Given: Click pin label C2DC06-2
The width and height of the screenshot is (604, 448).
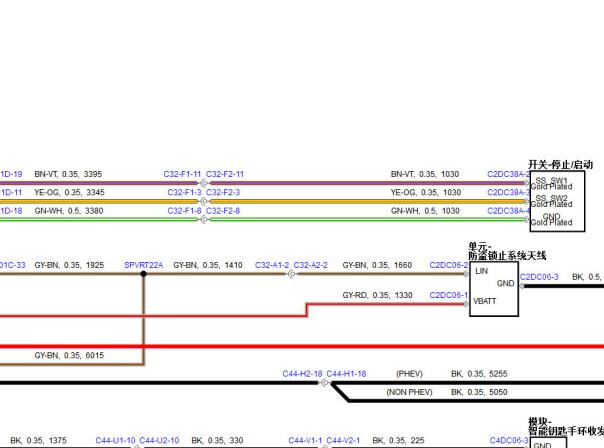Looking at the screenshot, I should 449,265.
